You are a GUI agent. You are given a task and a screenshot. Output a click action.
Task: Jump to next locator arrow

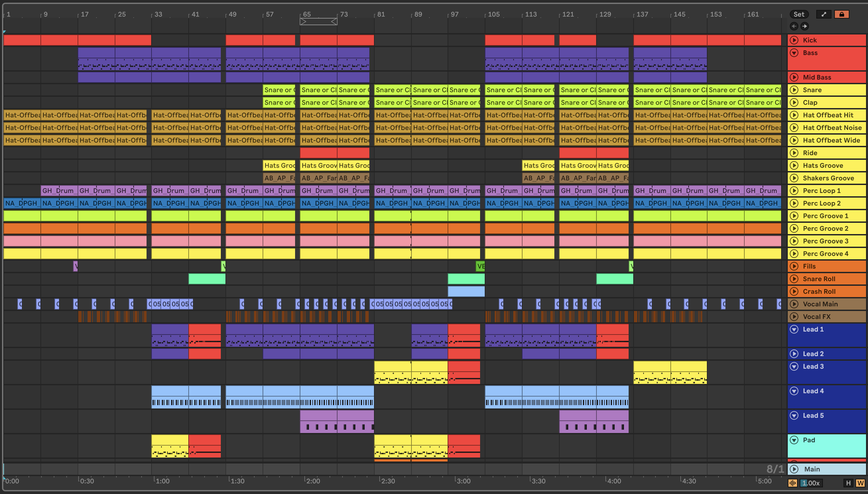click(x=805, y=26)
